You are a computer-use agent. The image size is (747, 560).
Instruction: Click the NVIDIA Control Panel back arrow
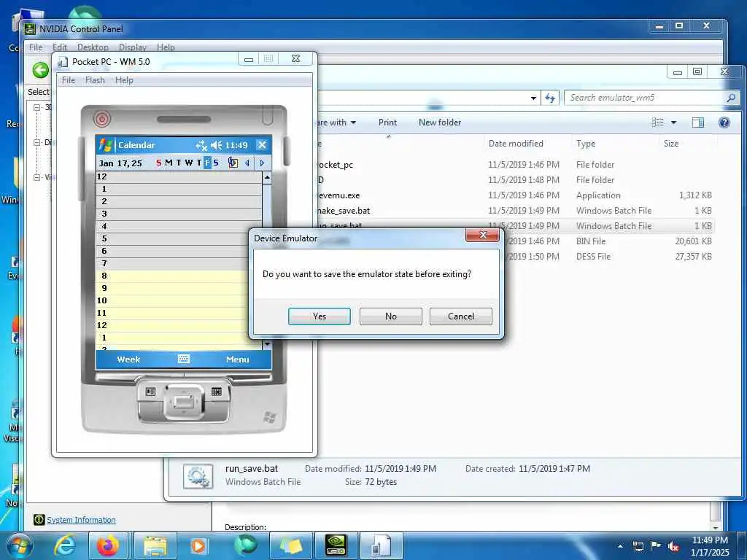click(x=41, y=71)
